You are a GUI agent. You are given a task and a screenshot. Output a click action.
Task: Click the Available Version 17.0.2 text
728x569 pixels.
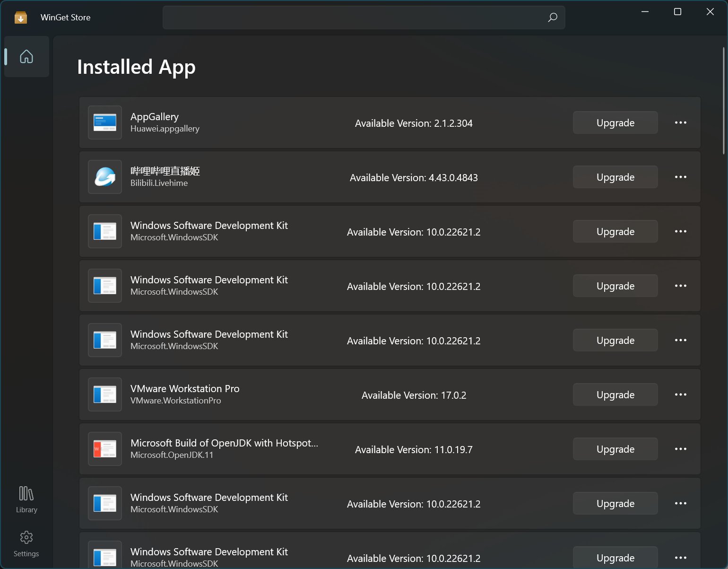pos(414,395)
